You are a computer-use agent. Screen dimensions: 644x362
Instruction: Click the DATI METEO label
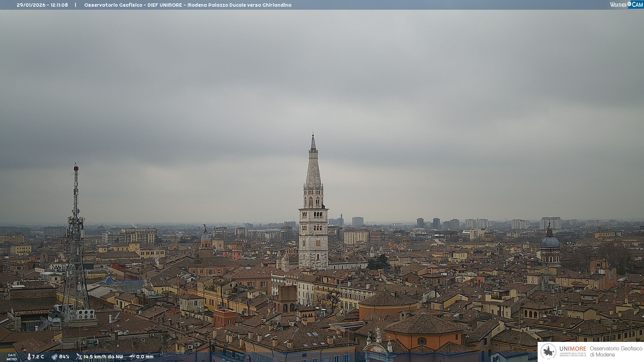[12, 357]
